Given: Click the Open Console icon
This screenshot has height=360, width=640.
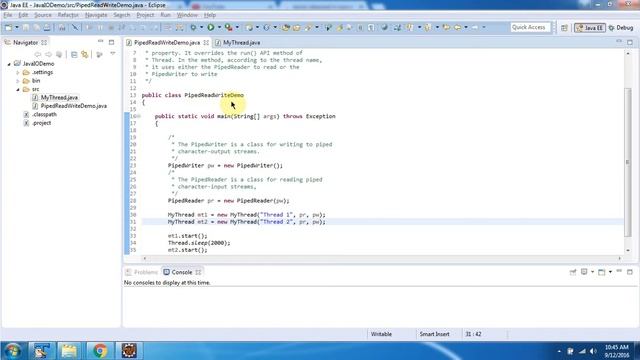Looking at the screenshot, I should coord(602,272).
